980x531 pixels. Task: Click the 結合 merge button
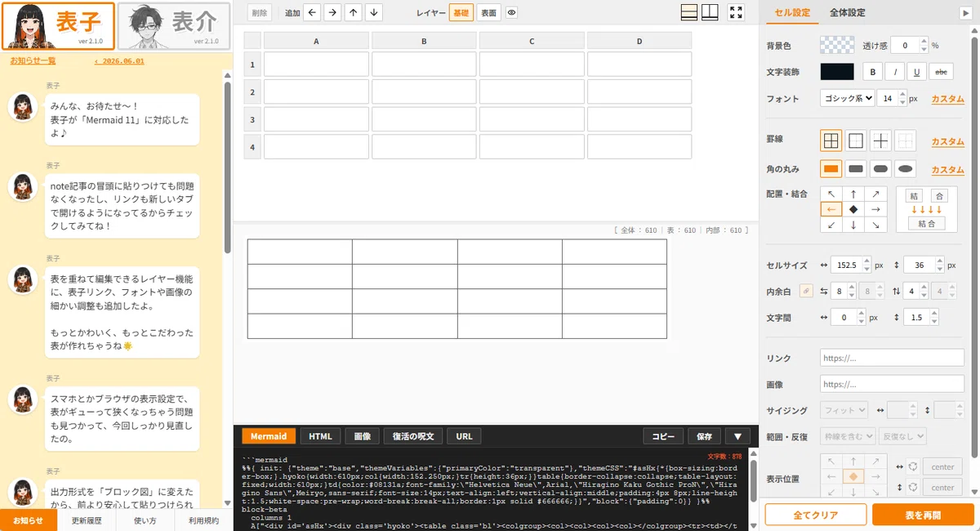pos(926,223)
